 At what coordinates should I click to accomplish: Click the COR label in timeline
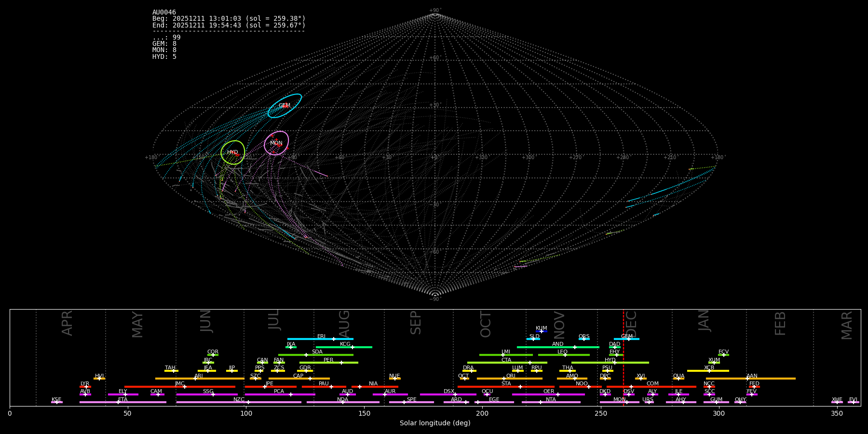213,352
